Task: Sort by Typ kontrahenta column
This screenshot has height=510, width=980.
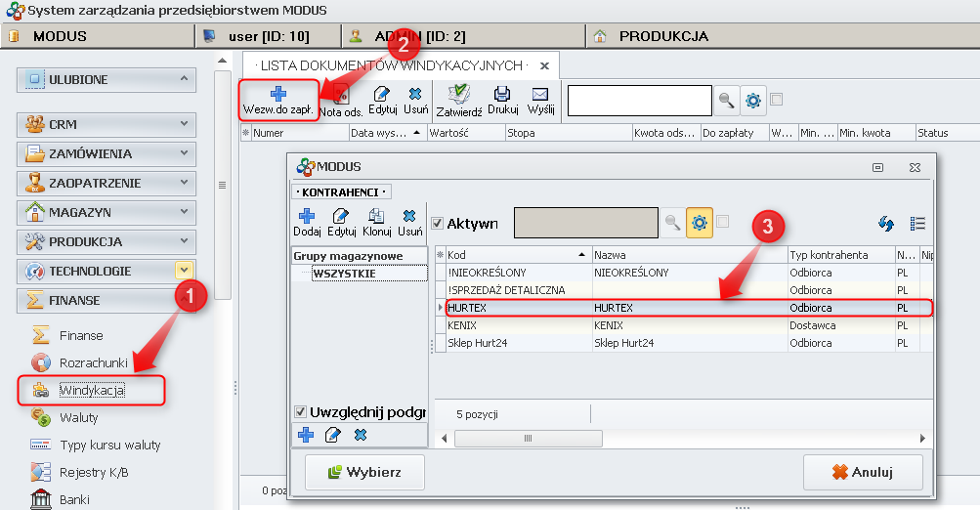Action: point(841,255)
